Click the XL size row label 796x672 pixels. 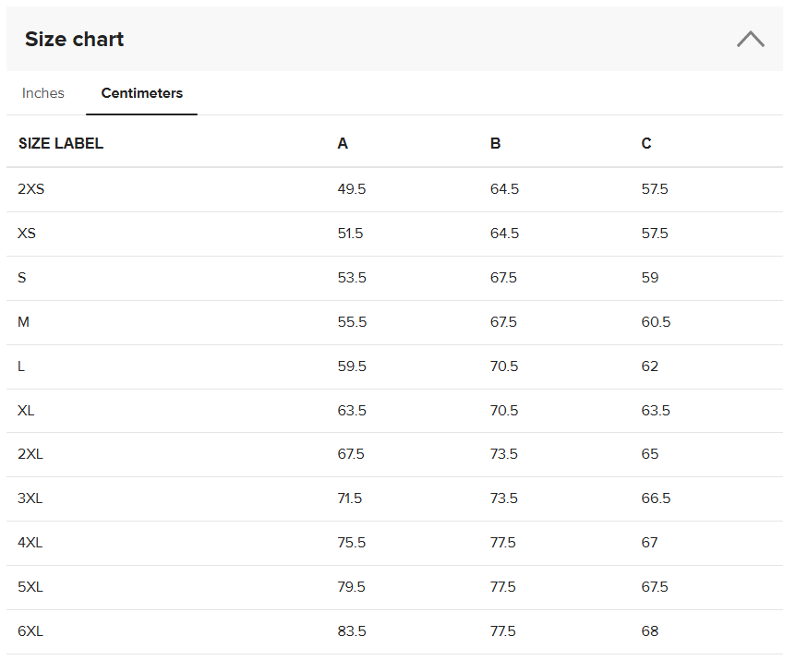(26, 410)
